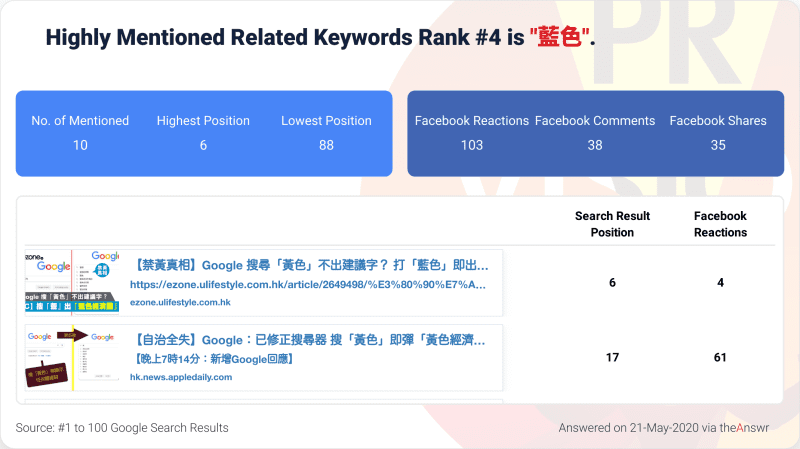
Task: Click the Source Google Search Results footnote
Action: pos(122,428)
